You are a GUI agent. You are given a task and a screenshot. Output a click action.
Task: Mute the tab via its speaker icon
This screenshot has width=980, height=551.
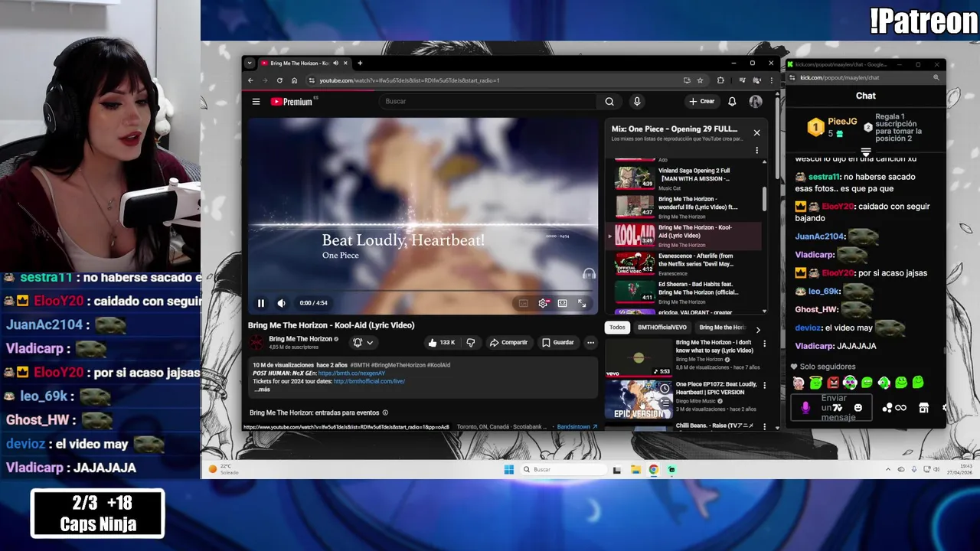point(335,64)
